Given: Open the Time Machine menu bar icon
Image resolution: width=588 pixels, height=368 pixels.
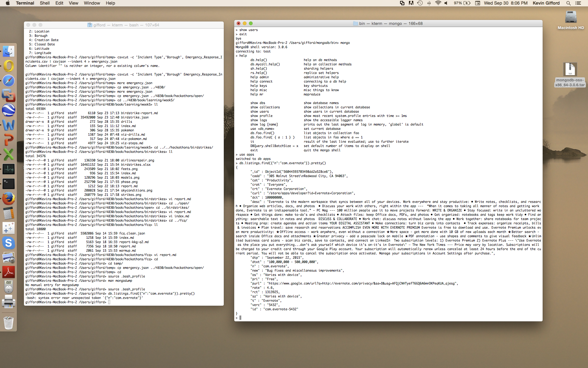Looking at the screenshot, I should [x=420, y=3].
